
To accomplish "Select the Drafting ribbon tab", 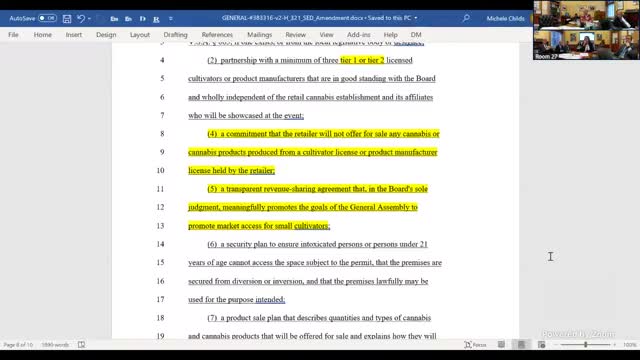I will pyautogui.click(x=176, y=35).
